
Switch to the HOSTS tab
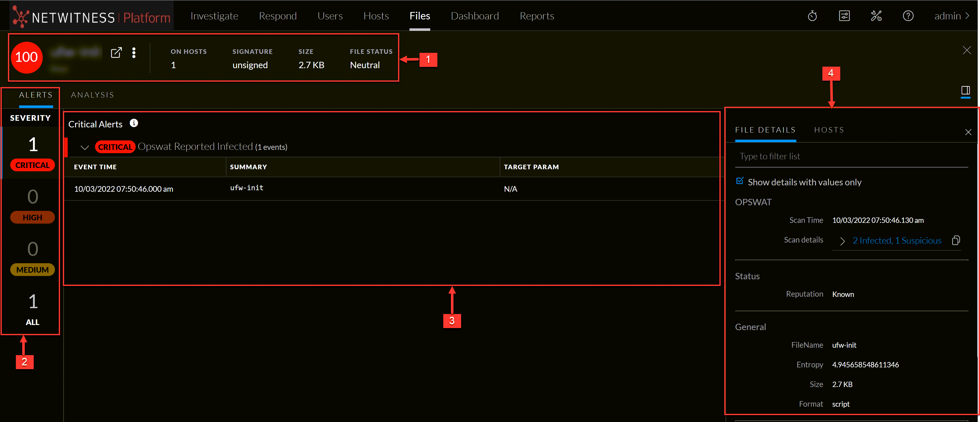click(829, 130)
